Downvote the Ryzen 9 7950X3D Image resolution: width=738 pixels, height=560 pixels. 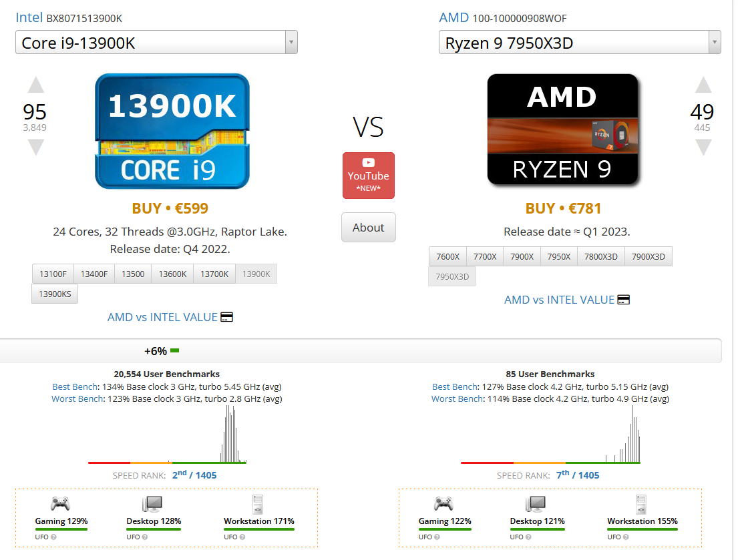click(703, 147)
